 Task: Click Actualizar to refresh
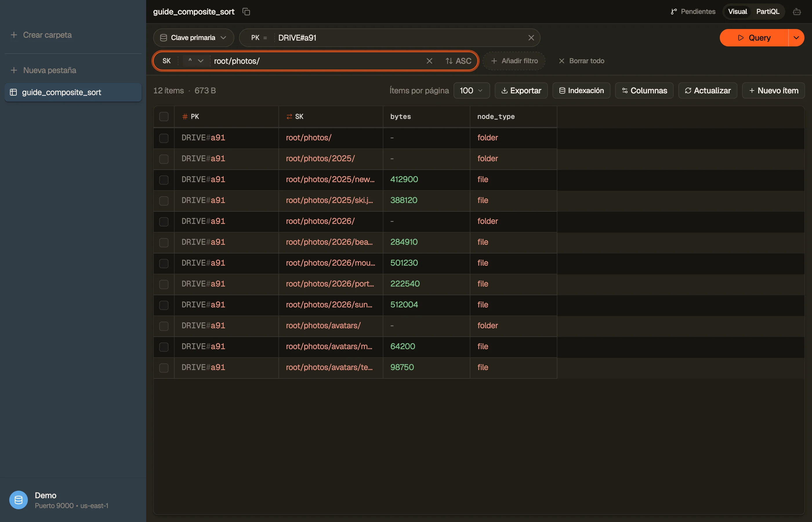pos(708,90)
